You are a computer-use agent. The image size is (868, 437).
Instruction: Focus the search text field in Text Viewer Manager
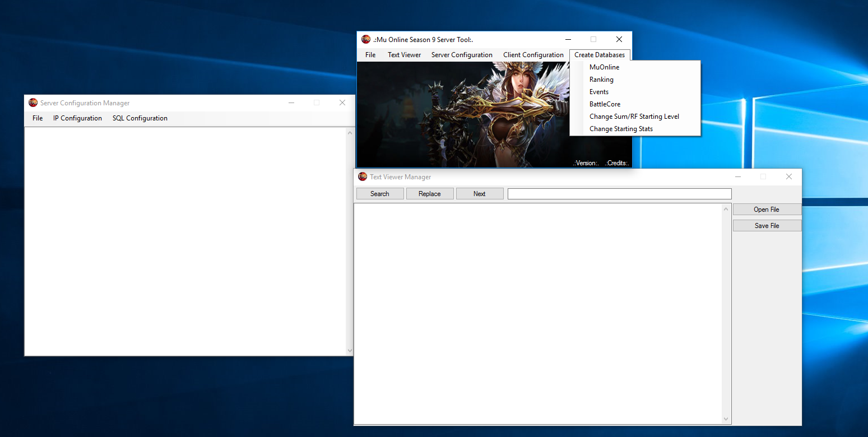(x=620, y=194)
